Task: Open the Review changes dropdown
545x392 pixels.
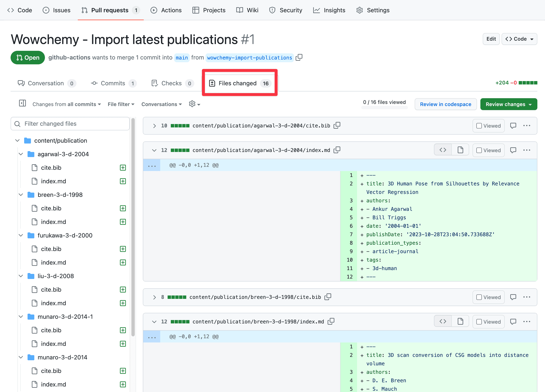Action: click(509, 104)
